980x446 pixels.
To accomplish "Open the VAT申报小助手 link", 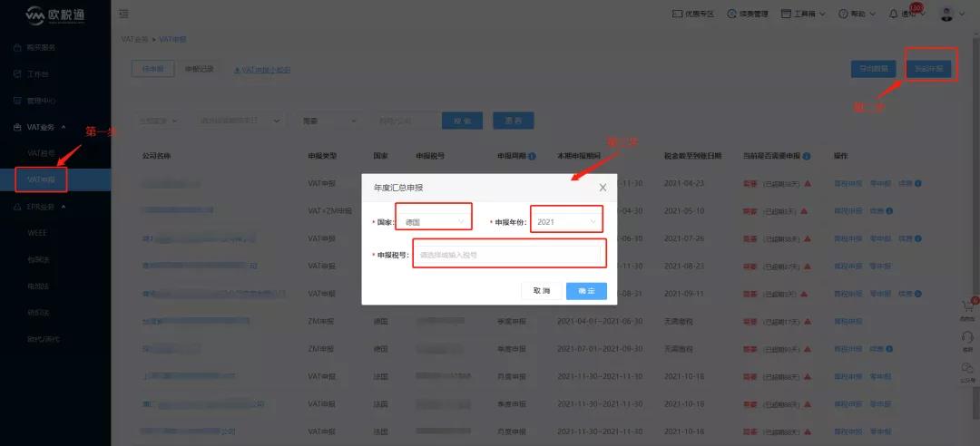I will click(262, 70).
